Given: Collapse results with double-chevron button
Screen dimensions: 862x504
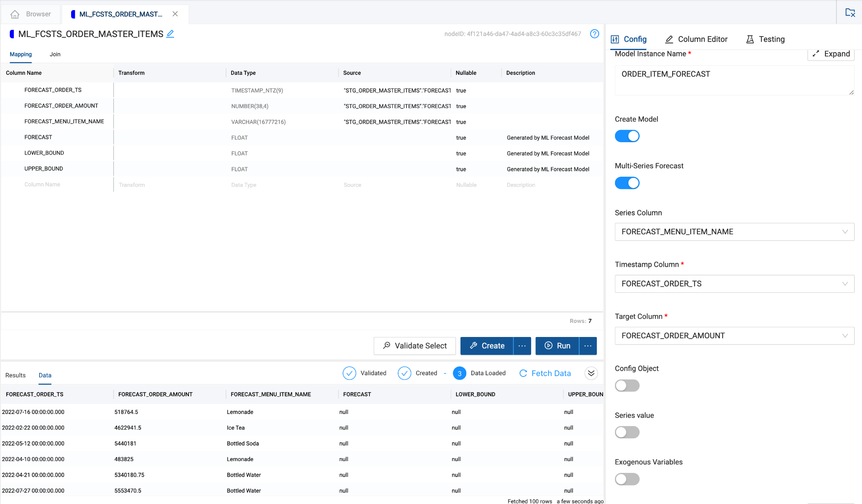Looking at the screenshot, I should click(x=591, y=373).
